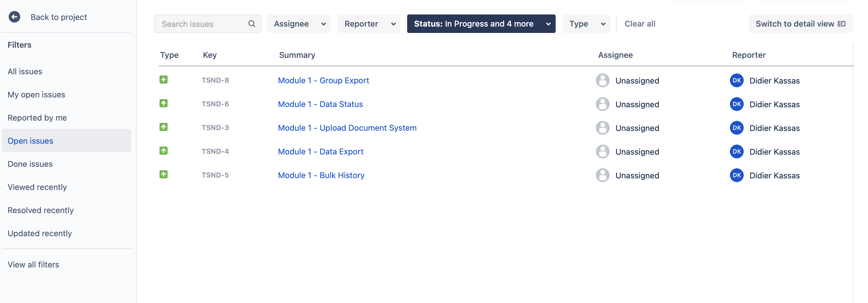Image resolution: width=868 pixels, height=303 pixels.
Task: Switch to the My open issues filter
Action: pyautogui.click(x=36, y=94)
